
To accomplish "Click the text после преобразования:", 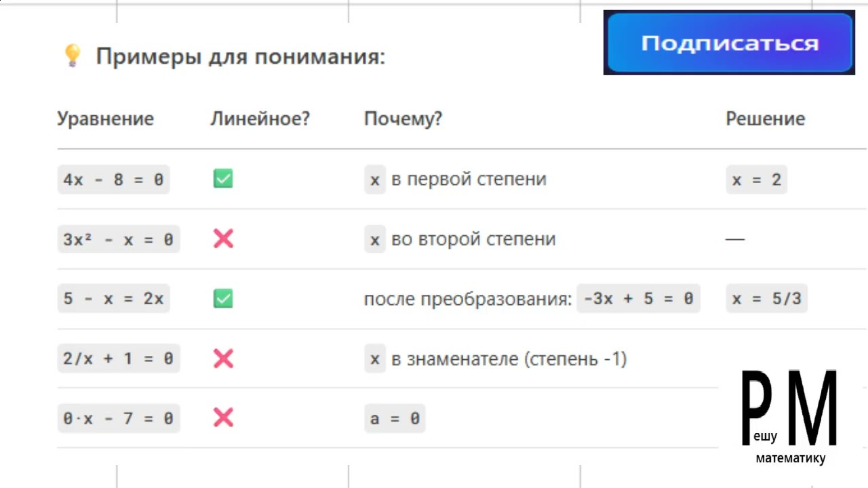I will pyautogui.click(x=468, y=299).
